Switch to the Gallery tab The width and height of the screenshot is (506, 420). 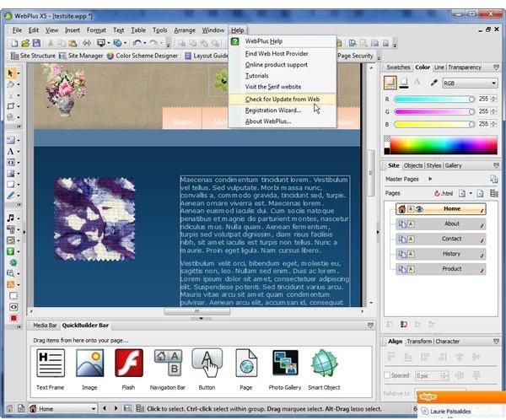tap(453, 165)
